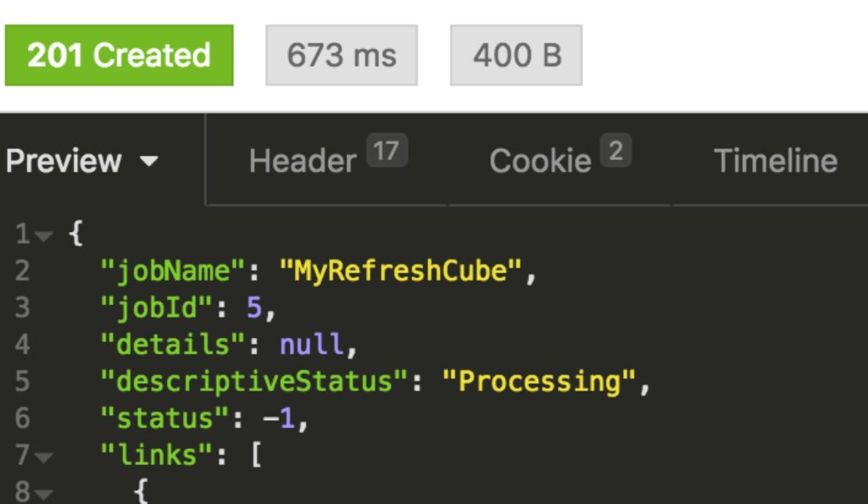Open the Preview mode dropdown arrow
Viewport: 868px width, 504px height.
click(x=149, y=161)
